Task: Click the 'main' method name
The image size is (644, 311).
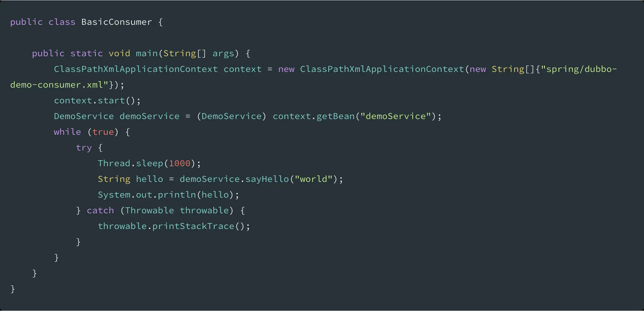Action: point(147,53)
